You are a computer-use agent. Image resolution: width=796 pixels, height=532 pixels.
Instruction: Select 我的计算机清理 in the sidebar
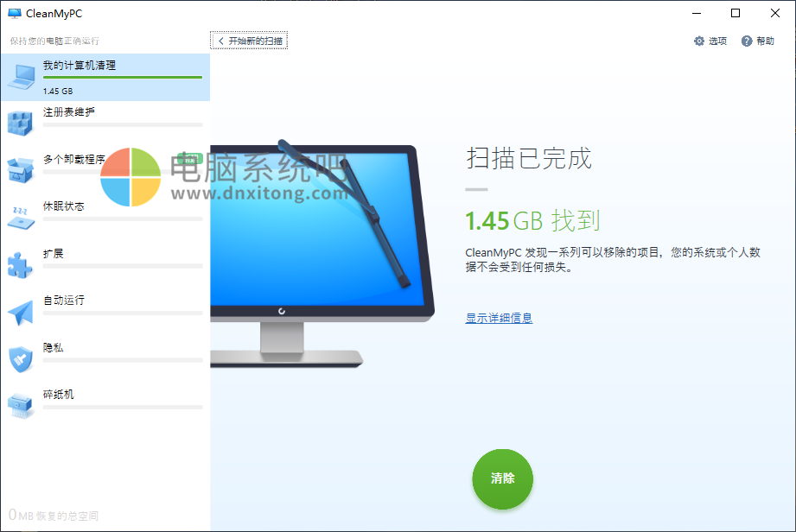point(105,77)
